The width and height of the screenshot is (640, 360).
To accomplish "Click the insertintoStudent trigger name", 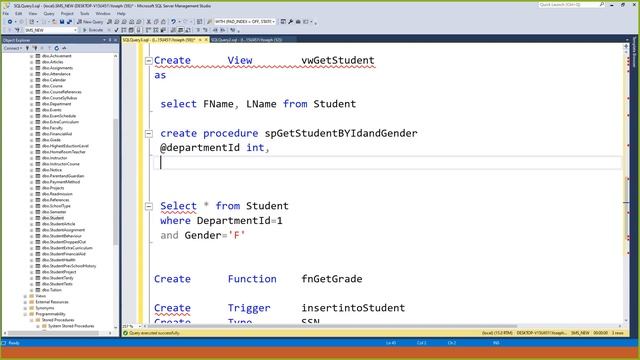I will pyautogui.click(x=353, y=308).
